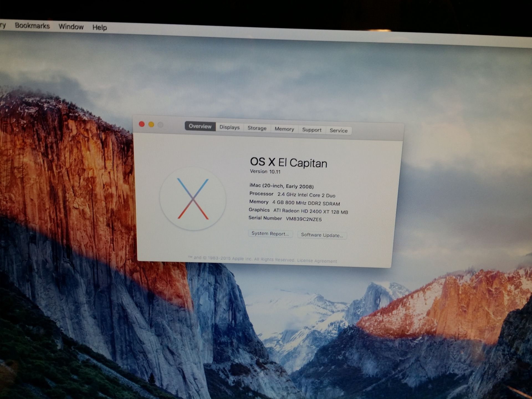The image size is (532, 399).
Task: Open the Help menu
Action: (99, 27)
